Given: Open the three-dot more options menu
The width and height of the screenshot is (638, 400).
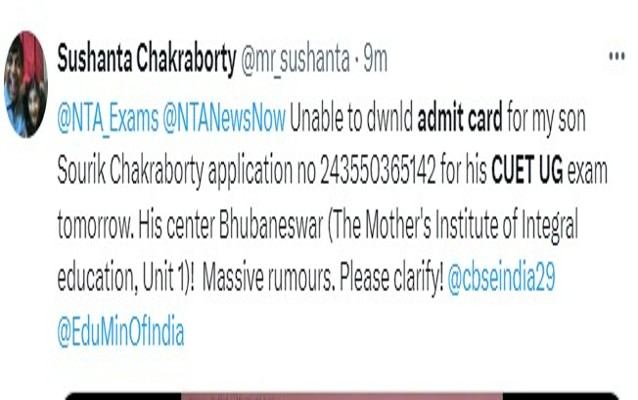Looking at the screenshot, I should (616, 57).
